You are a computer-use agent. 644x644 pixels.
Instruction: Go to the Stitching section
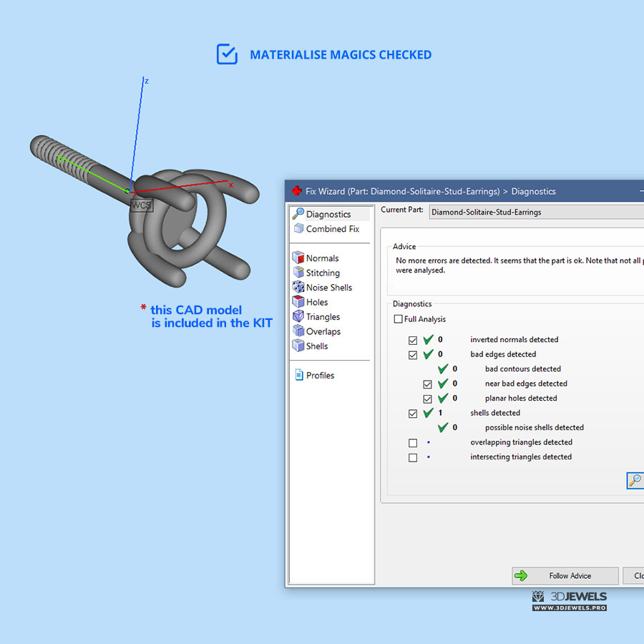coord(323,273)
